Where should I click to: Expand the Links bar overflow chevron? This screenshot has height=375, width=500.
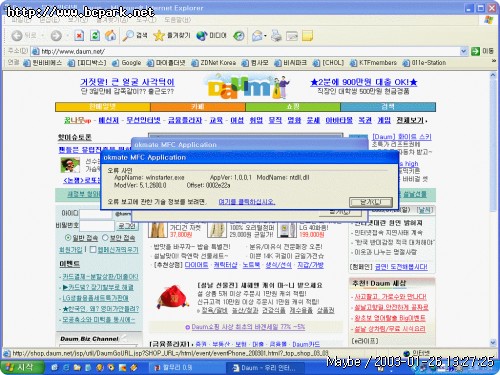494,61
